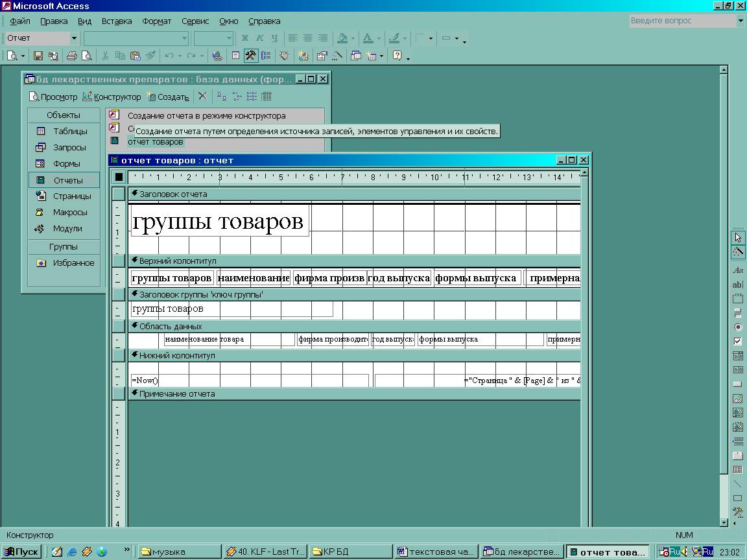Click the Print icon in the toolbar

point(72,56)
